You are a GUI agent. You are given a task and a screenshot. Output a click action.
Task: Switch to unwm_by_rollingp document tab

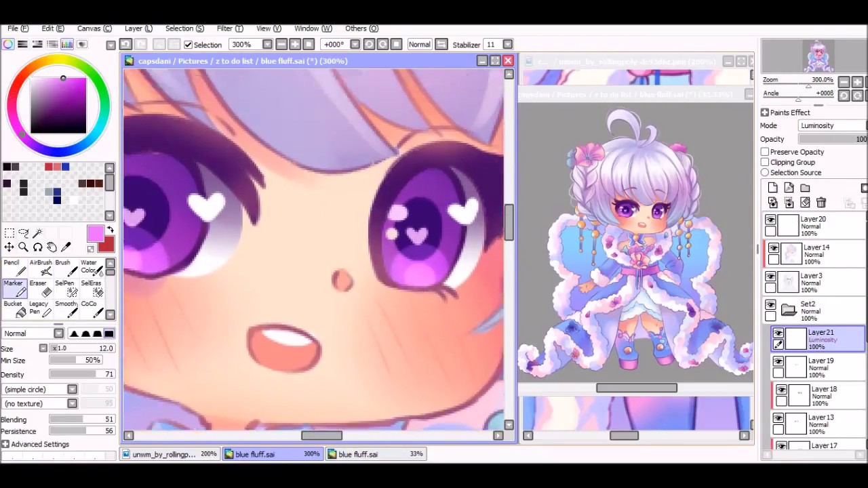(x=170, y=454)
